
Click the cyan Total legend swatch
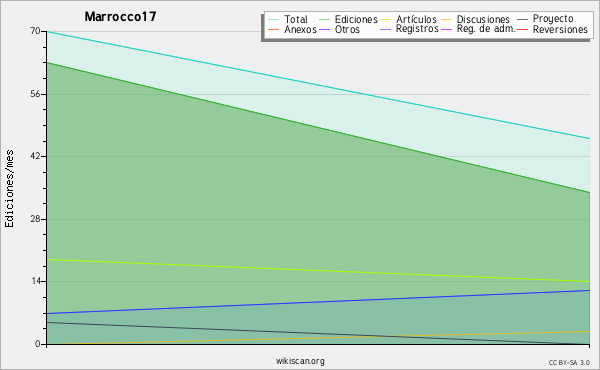273,19
